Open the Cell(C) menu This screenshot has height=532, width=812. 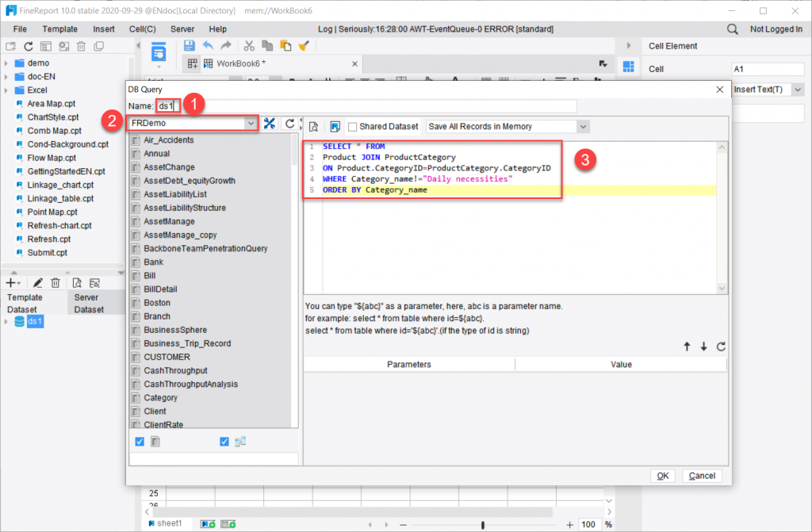(x=143, y=29)
